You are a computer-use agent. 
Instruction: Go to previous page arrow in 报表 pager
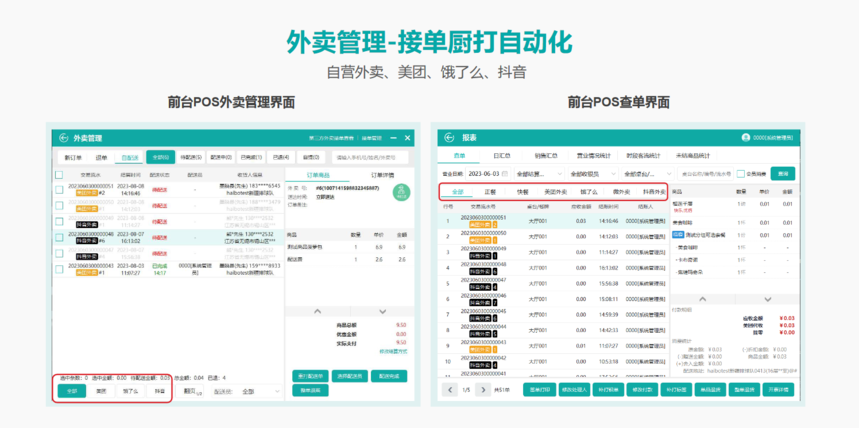pyautogui.click(x=450, y=390)
